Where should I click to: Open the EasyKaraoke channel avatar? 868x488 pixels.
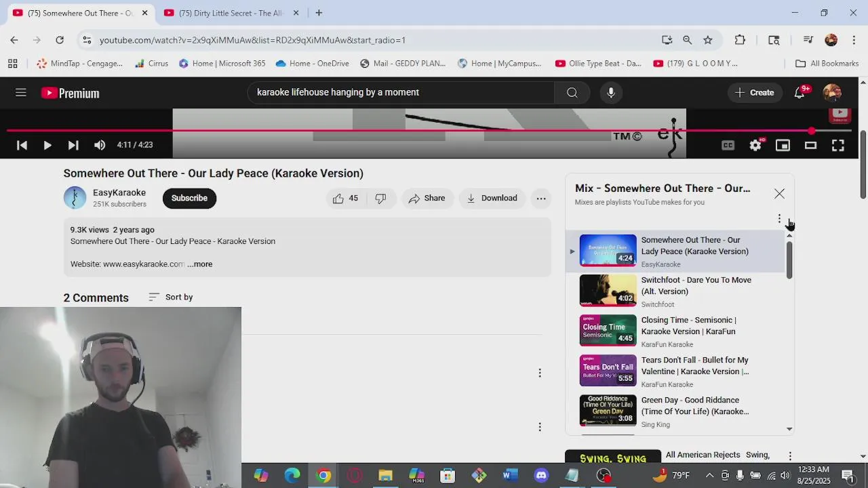[75, 198]
